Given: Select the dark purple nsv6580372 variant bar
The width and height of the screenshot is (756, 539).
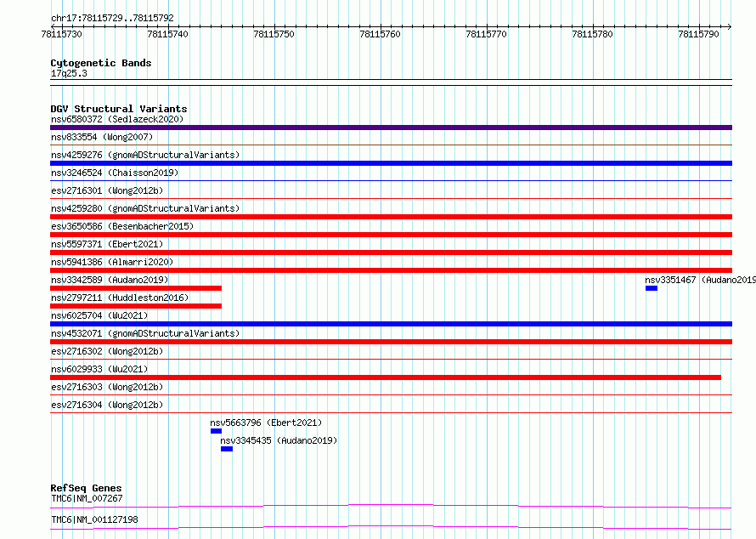Looking at the screenshot, I should [391, 128].
